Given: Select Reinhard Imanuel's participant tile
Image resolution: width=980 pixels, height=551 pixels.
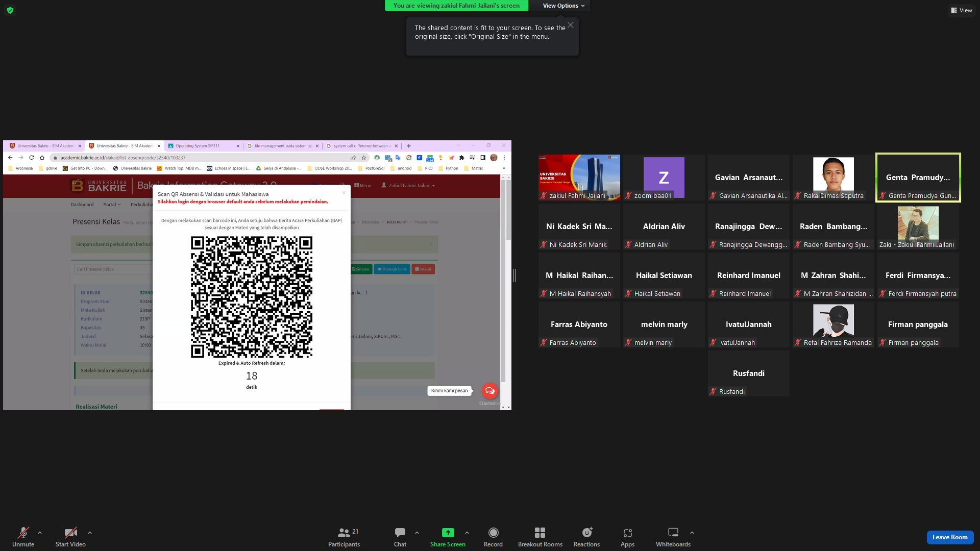Looking at the screenshot, I should (748, 275).
